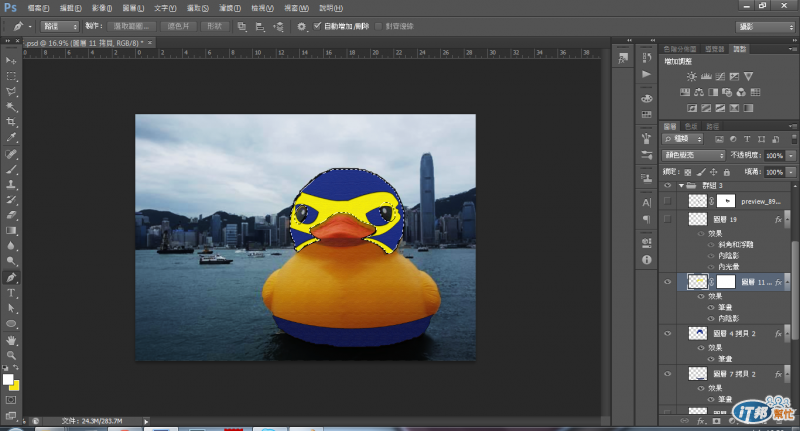
Task: Hide the 圖層 7 拷貝 2 layer
Action: 667,374
